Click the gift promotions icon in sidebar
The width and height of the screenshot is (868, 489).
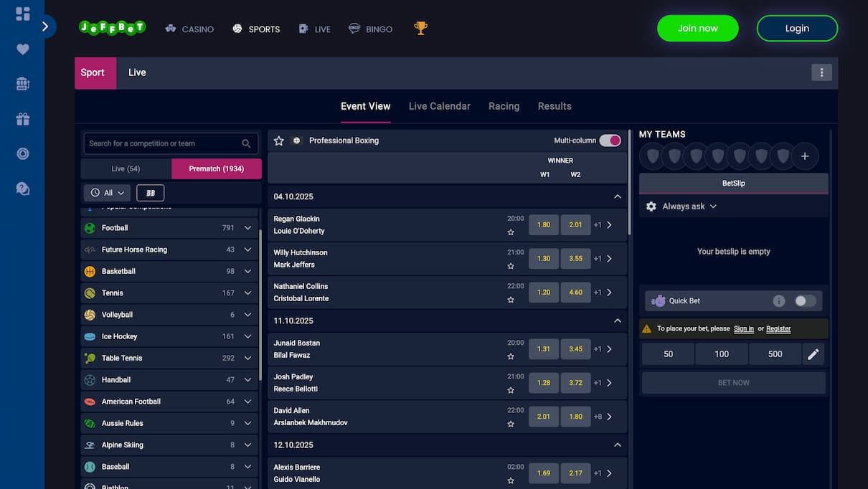23,119
